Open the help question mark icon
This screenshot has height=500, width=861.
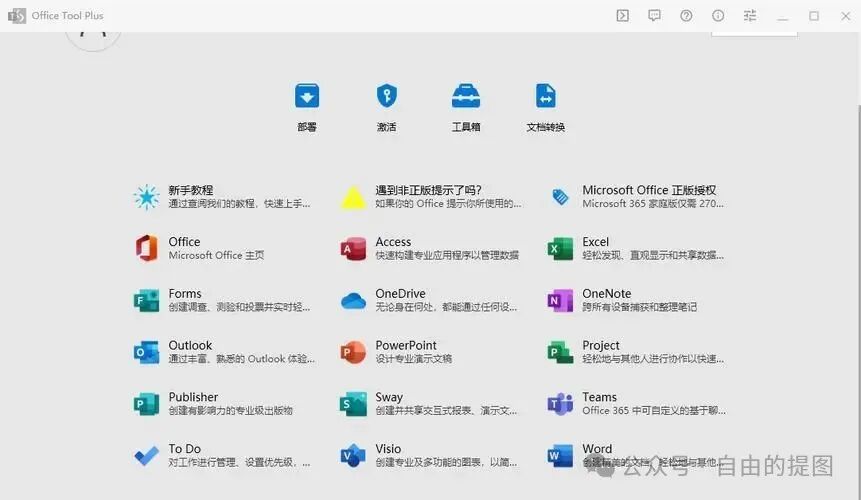tap(686, 16)
